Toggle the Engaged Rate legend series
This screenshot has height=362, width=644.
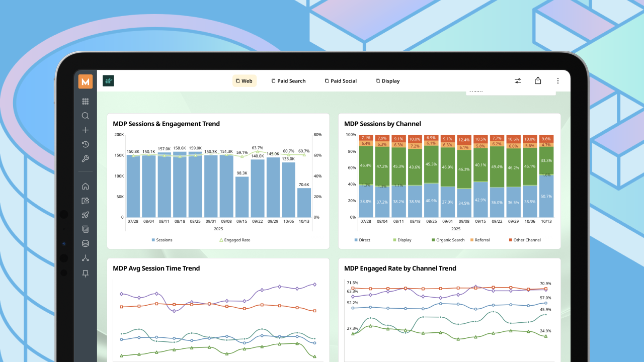tap(234, 240)
